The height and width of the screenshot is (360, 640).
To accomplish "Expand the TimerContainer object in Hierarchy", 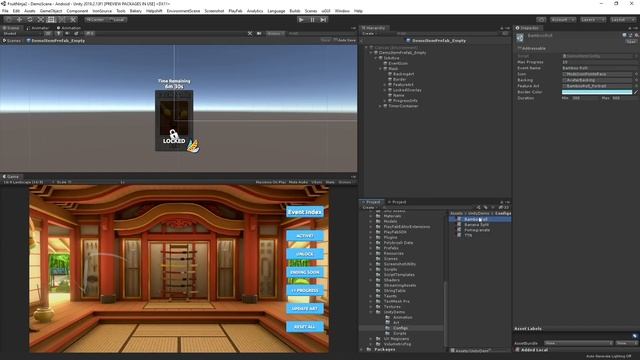I will 381,106.
